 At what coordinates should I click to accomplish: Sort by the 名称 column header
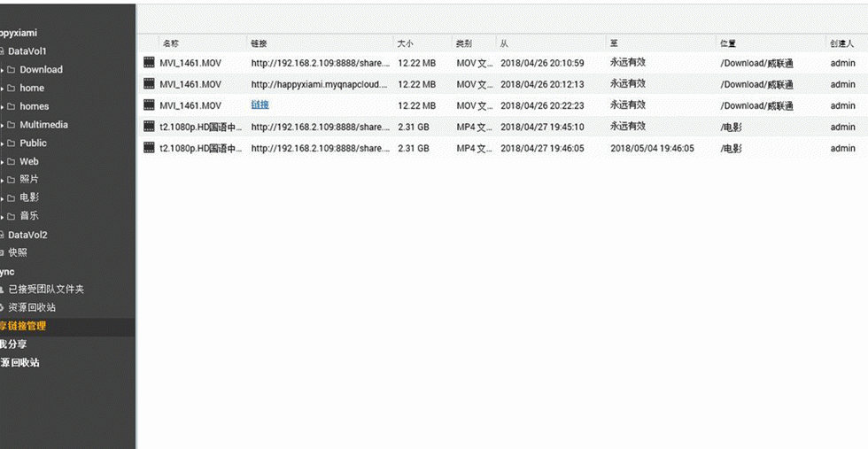click(x=170, y=43)
